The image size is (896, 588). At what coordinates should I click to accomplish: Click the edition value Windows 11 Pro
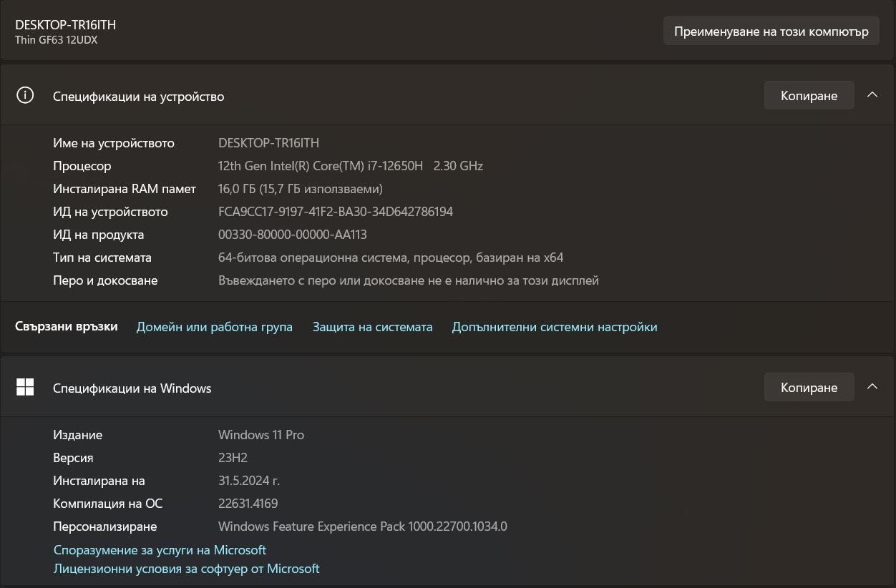tap(261, 435)
